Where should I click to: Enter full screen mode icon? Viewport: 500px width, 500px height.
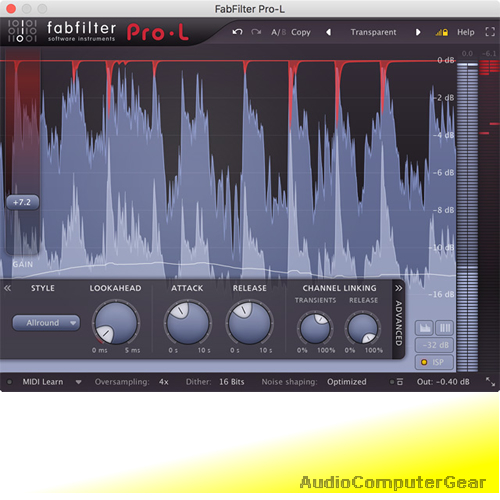(x=490, y=32)
